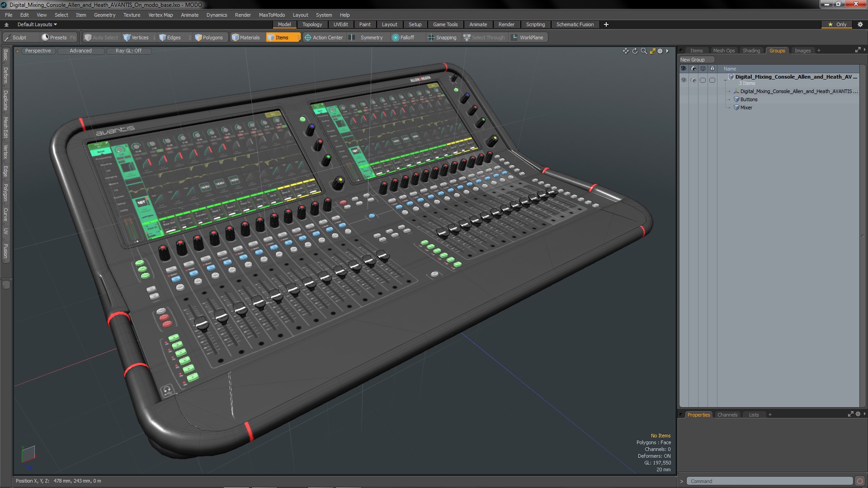Click the viewport rotate icon

click(635, 51)
